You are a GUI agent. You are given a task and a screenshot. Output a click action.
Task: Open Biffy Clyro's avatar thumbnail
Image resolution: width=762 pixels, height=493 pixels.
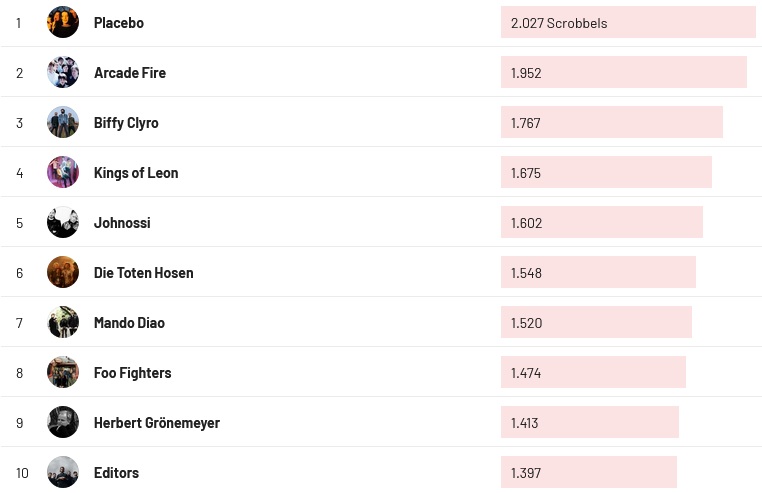pos(63,122)
